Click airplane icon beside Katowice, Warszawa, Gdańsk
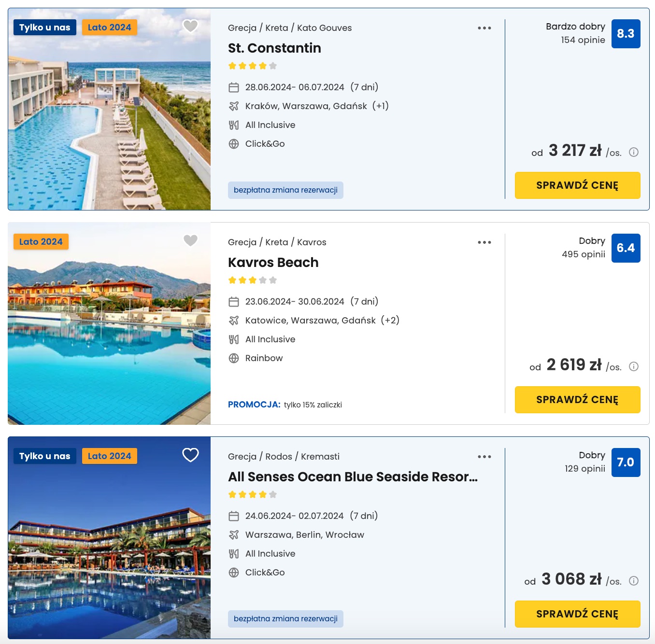 [x=234, y=321]
